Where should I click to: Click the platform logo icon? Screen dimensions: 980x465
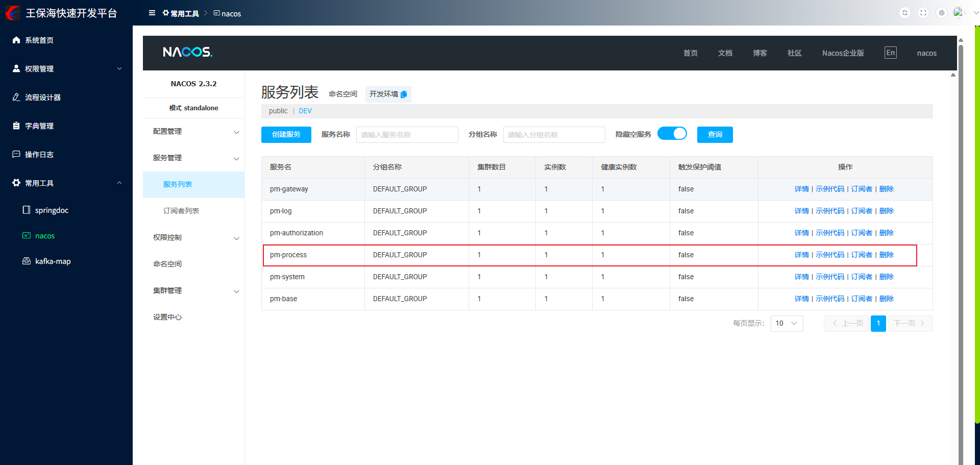coord(12,13)
